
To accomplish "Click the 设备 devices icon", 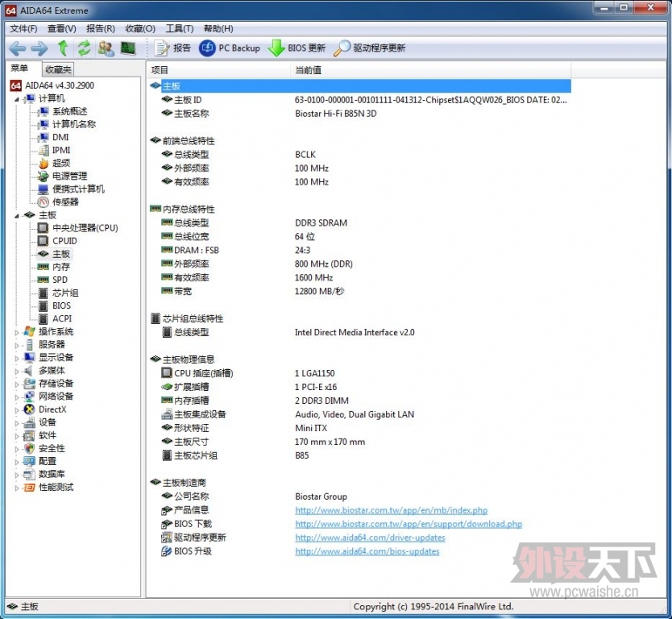I will point(30,422).
